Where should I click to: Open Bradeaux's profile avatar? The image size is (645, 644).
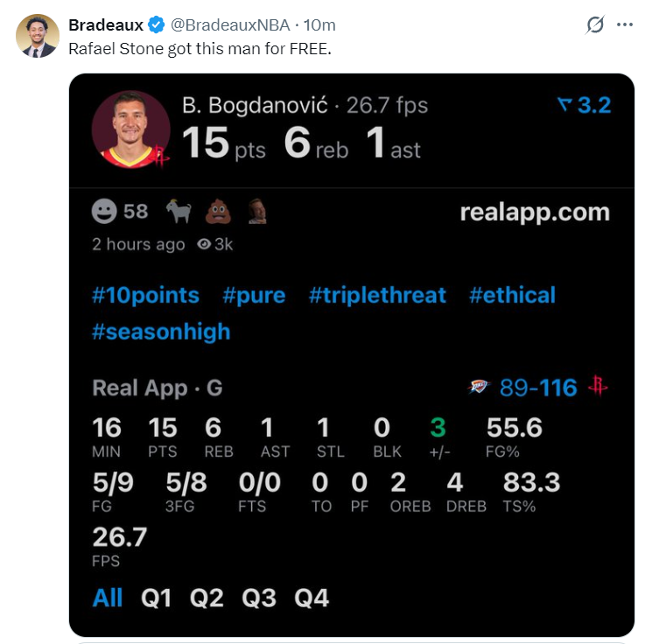click(38, 36)
